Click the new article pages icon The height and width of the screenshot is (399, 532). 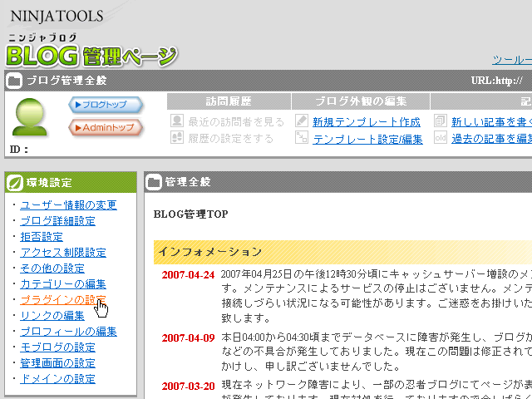pos(440,121)
